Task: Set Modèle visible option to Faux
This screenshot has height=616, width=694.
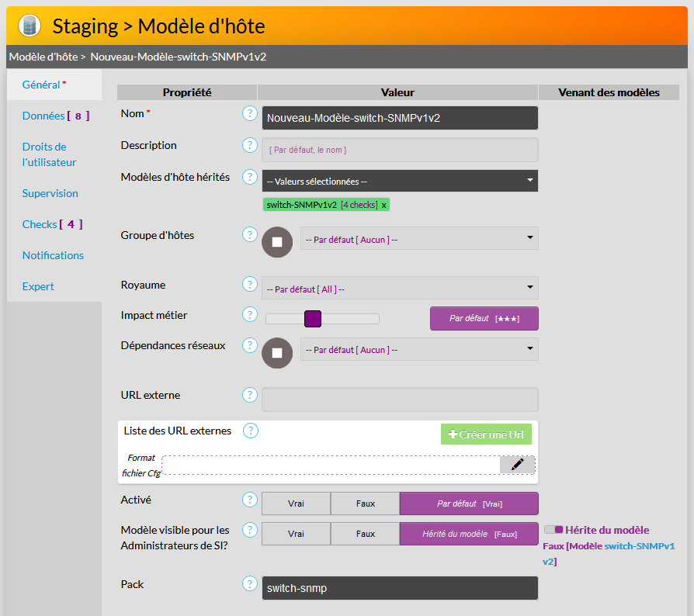Action: click(x=365, y=534)
